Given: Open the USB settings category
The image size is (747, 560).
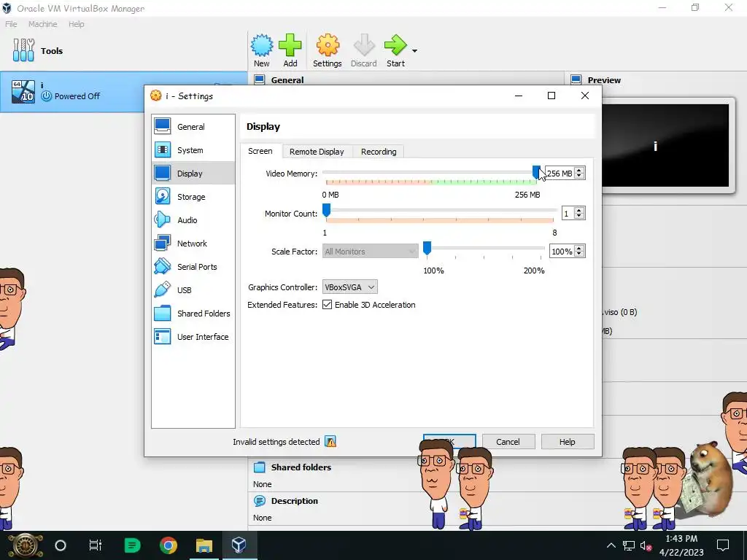Looking at the screenshot, I should tap(193, 290).
